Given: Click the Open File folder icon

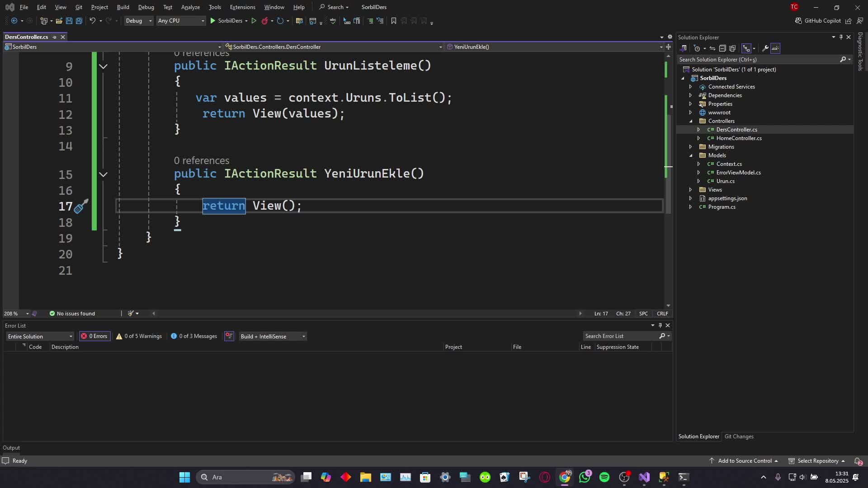Looking at the screenshot, I should 59,21.
